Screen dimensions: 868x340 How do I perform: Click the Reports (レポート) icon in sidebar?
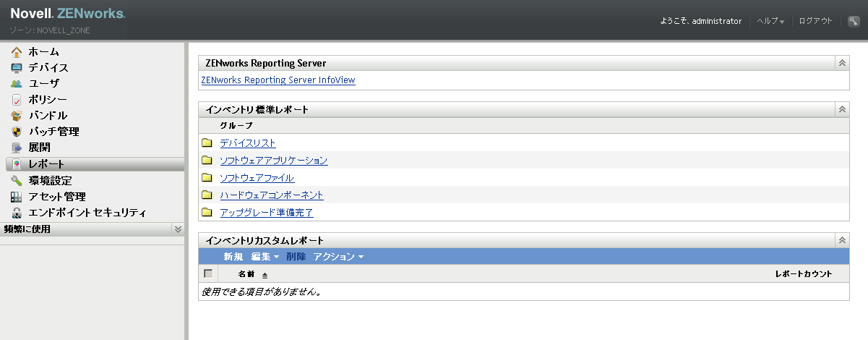[17, 164]
